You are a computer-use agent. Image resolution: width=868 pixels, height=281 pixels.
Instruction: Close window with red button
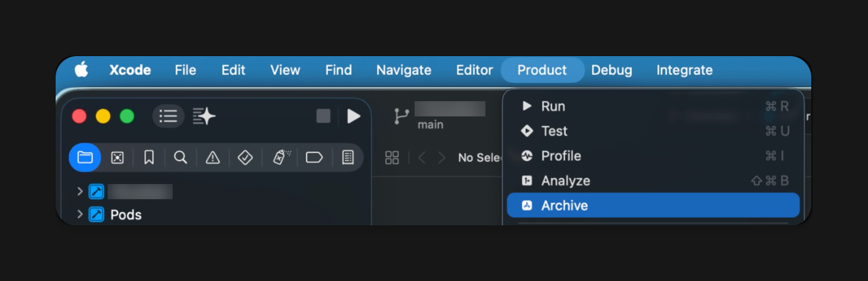coord(79,116)
